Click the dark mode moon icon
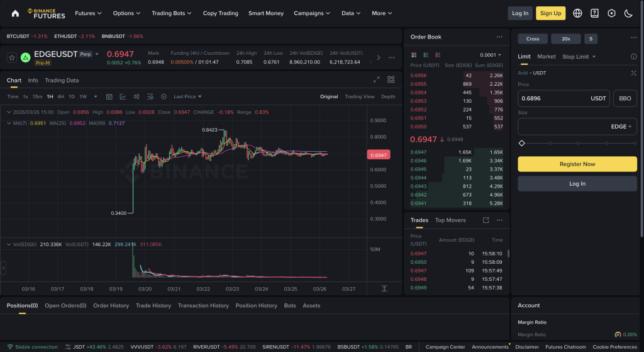644x352 pixels. click(628, 13)
